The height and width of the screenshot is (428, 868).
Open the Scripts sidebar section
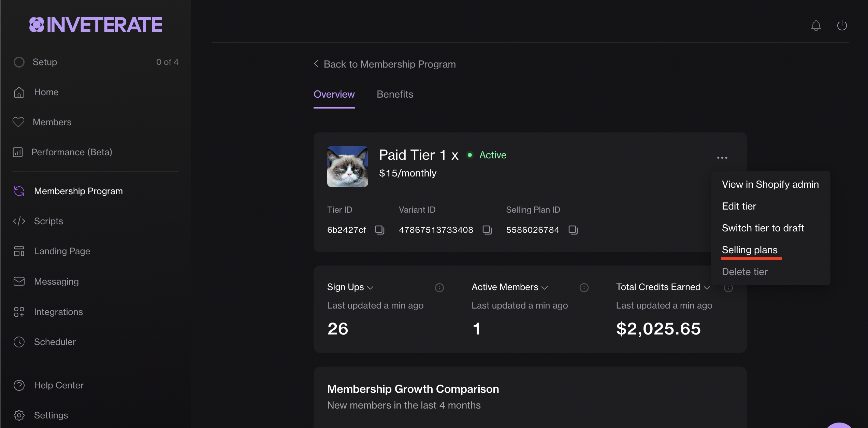(48, 221)
